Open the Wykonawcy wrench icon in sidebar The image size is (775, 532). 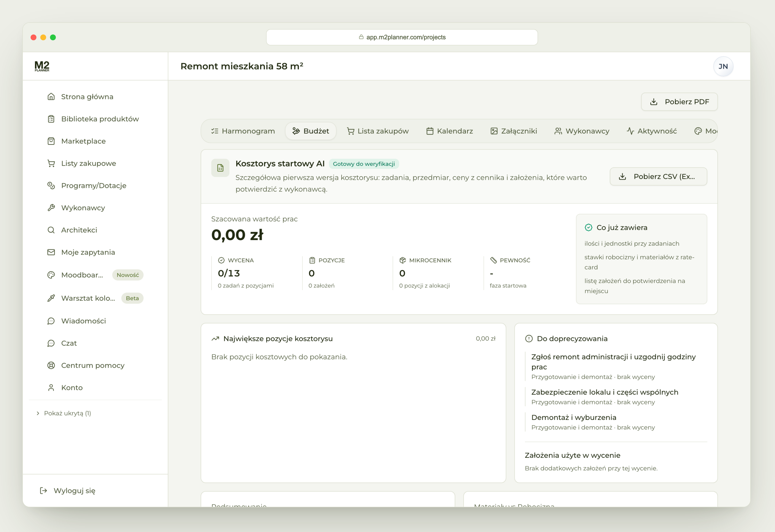click(51, 208)
